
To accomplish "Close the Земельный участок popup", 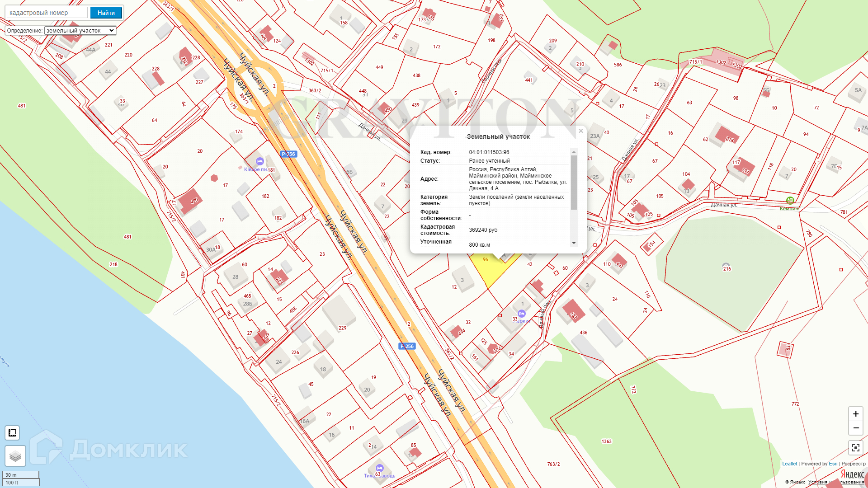I will coord(581,131).
